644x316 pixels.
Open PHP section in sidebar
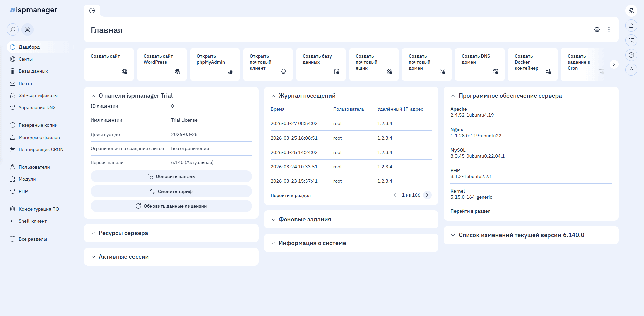(38, 191)
